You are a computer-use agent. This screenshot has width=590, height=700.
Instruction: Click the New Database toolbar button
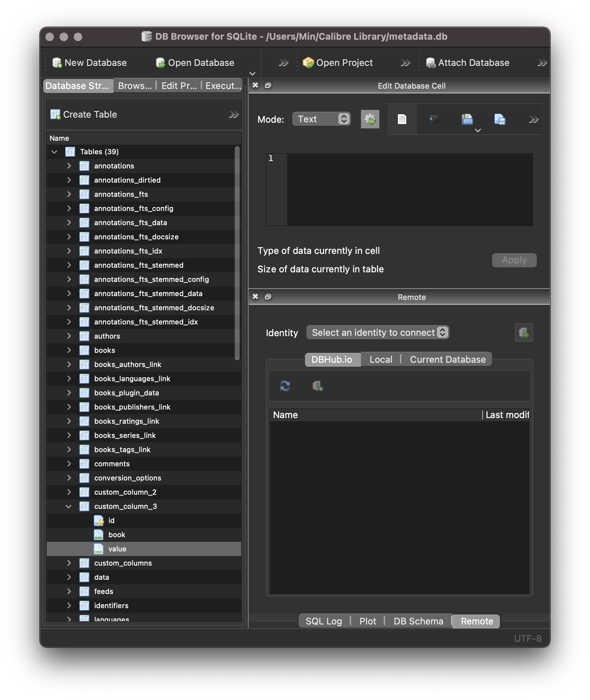[x=89, y=63]
